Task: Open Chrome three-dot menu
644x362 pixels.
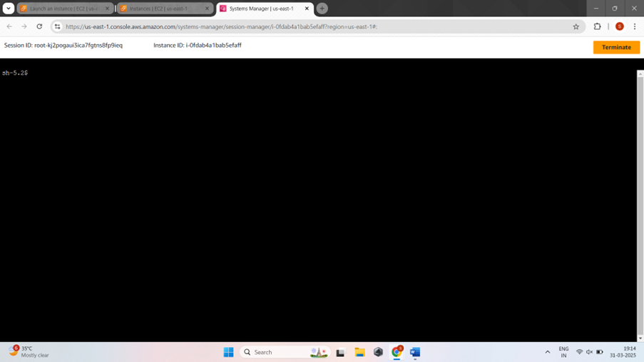Action: [635, 26]
